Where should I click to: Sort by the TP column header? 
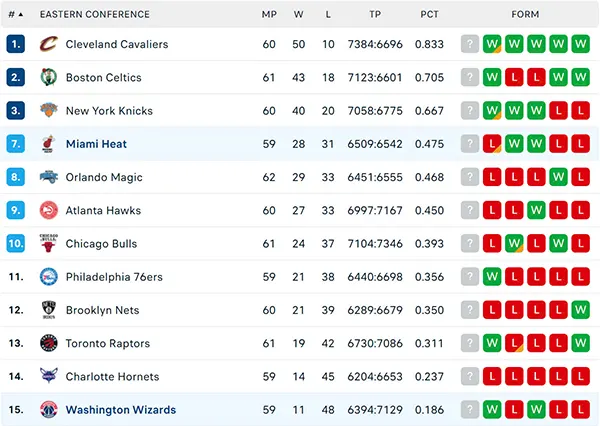(x=375, y=15)
